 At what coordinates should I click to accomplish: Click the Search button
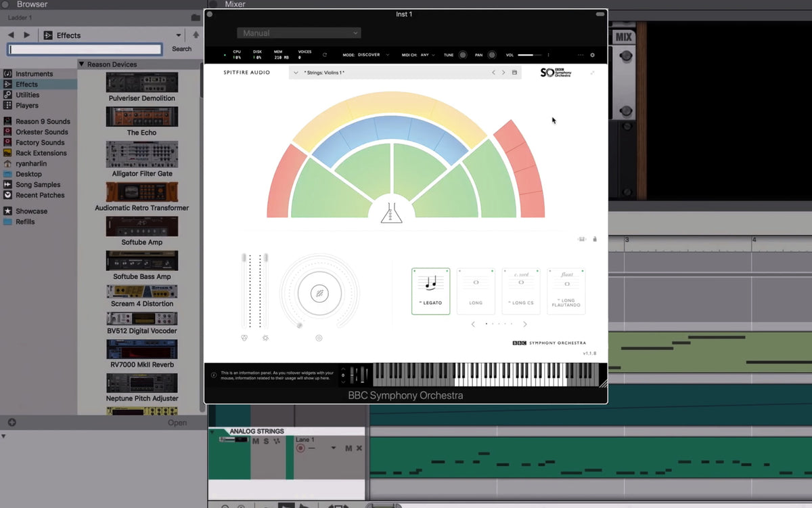point(181,49)
